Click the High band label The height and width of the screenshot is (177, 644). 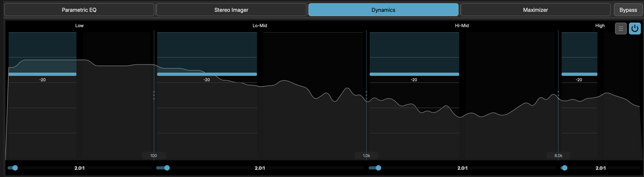click(600, 26)
